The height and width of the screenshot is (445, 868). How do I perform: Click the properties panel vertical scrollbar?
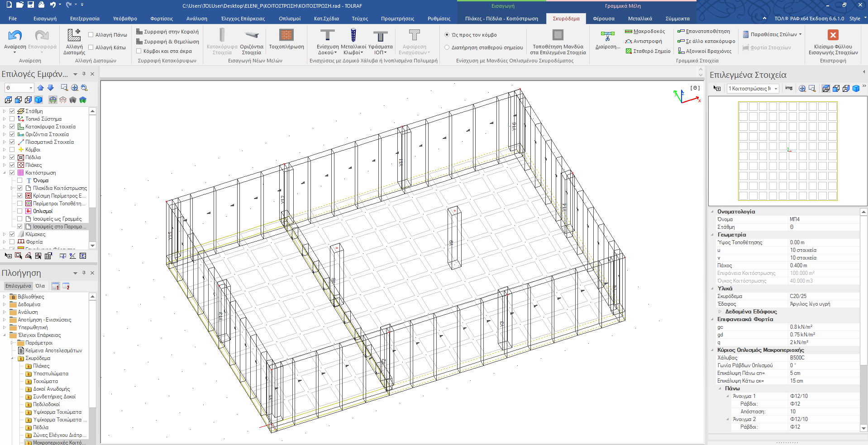point(863,317)
